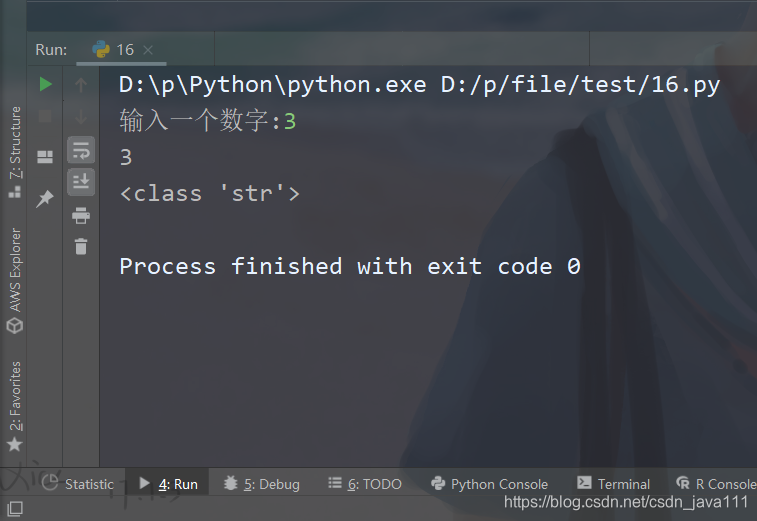The height and width of the screenshot is (521, 757).
Task: Click the Favorites star icon
Action: click(14, 444)
